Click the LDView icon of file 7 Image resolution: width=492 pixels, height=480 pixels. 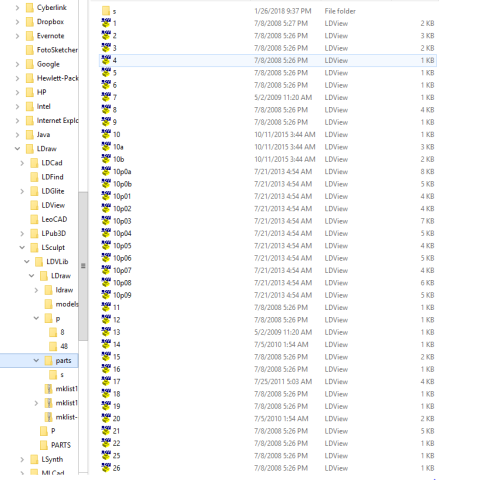(106, 97)
